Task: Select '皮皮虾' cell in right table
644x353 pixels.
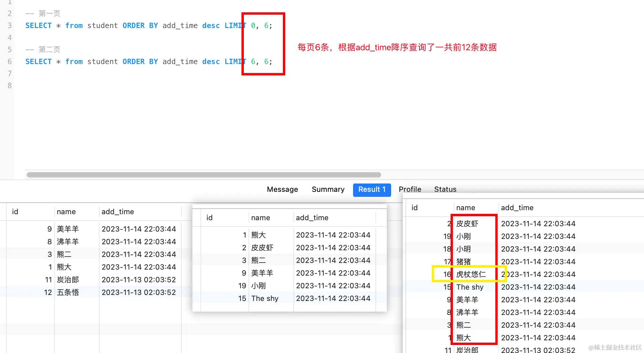Action: pos(467,224)
